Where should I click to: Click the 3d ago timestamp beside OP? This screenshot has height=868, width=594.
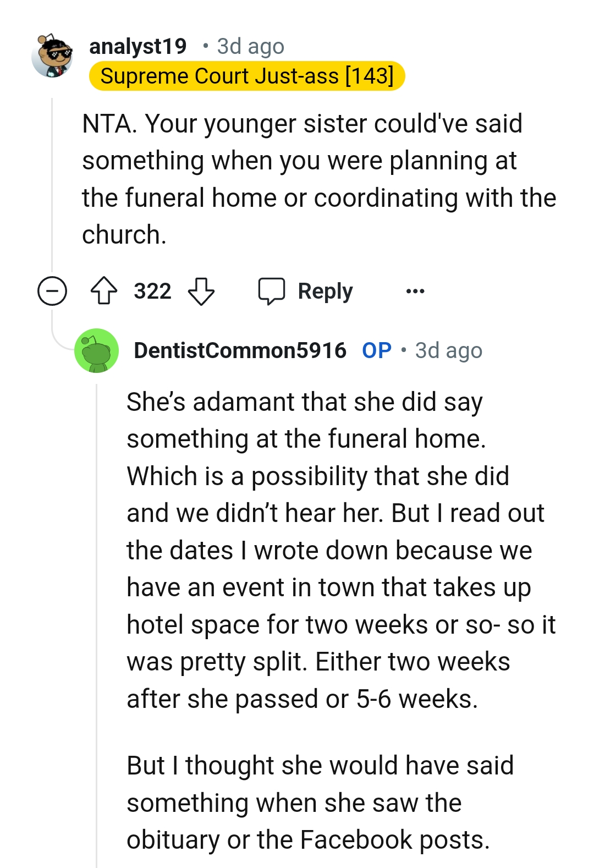[448, 350]
